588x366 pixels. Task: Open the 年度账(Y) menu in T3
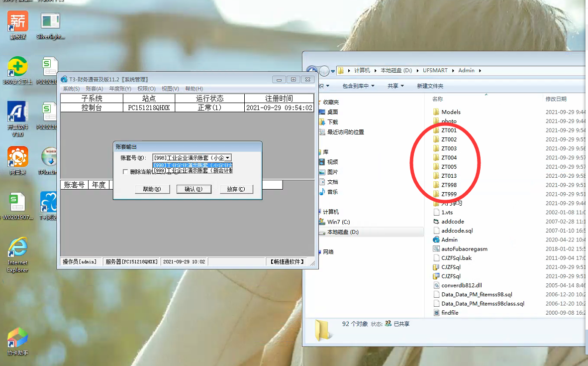120,89
